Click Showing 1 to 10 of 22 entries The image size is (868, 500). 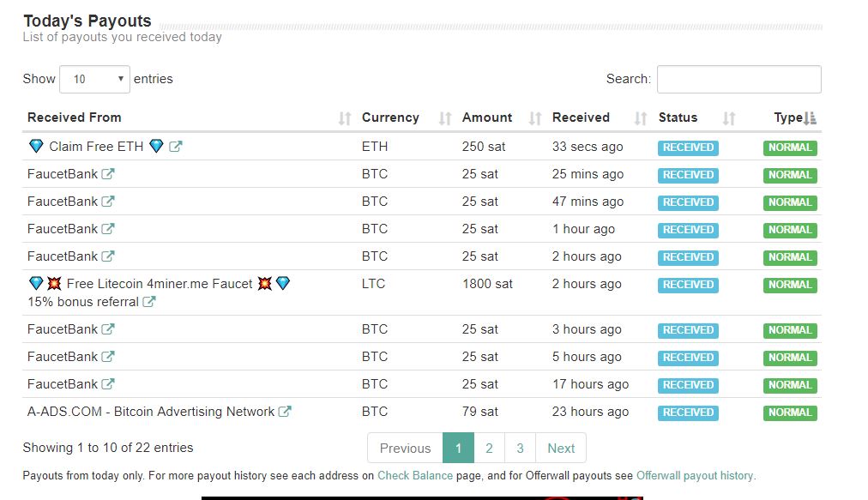(x=108, y=448)
